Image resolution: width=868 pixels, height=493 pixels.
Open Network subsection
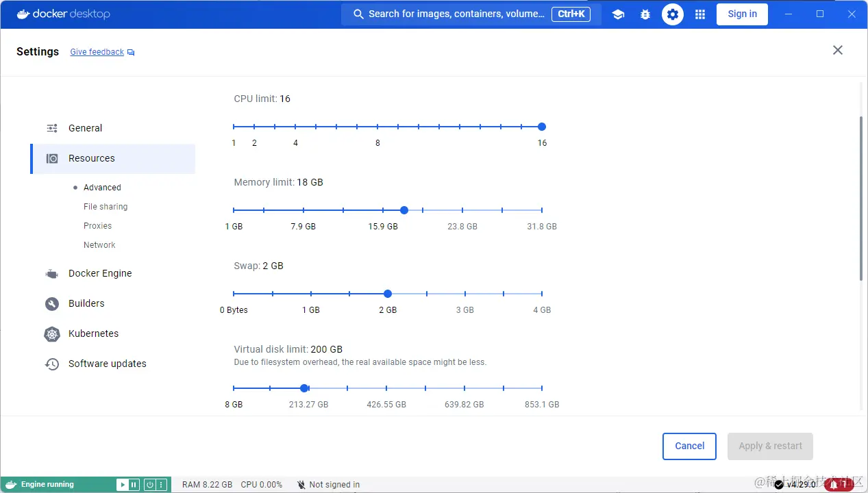pyautogui.click(x=99, y=245)
